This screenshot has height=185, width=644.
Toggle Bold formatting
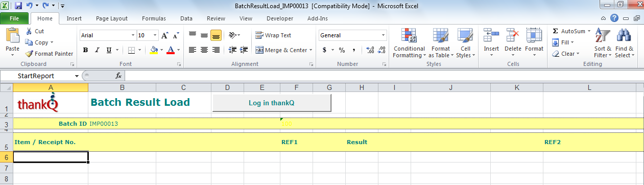(85, 50)
